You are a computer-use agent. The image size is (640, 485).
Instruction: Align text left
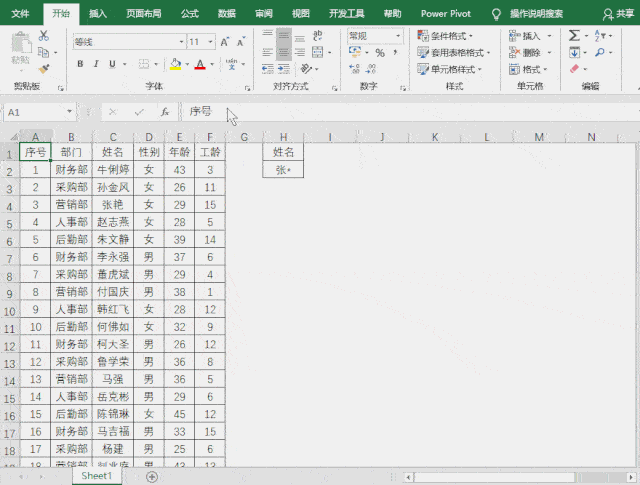267,52
